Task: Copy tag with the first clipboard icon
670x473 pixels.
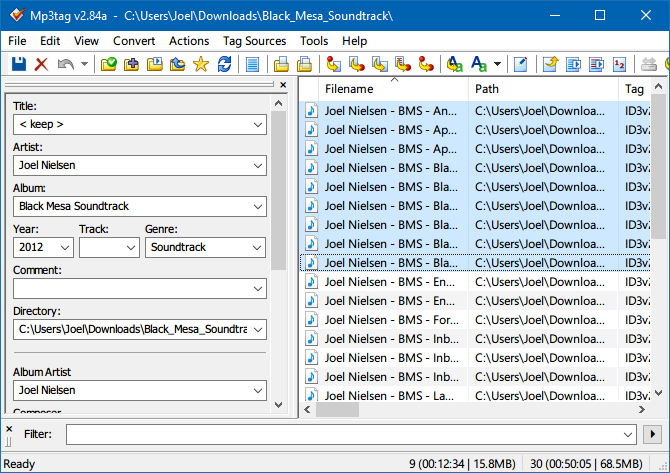Action: pos(281,64)
